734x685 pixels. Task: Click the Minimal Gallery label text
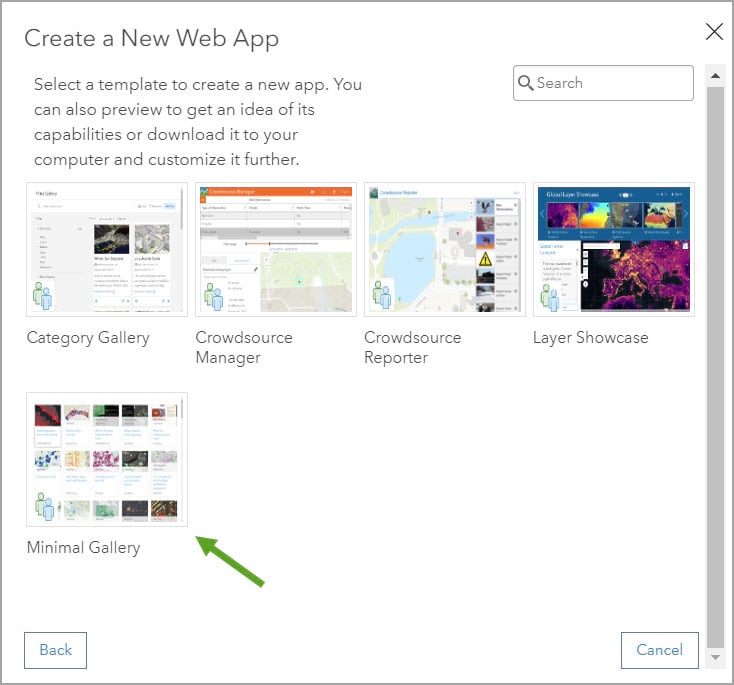[83, 547]
